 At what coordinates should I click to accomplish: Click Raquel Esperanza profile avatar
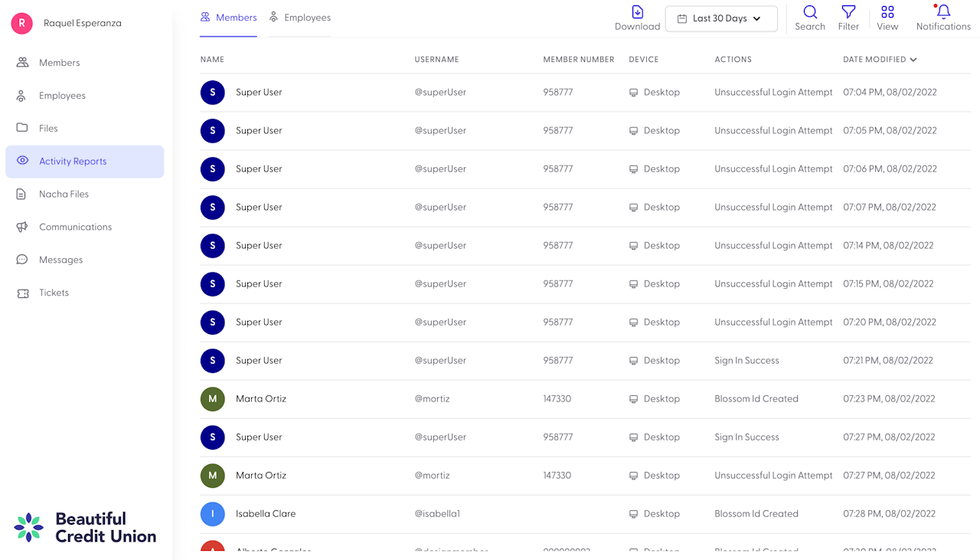coord(21,23)
